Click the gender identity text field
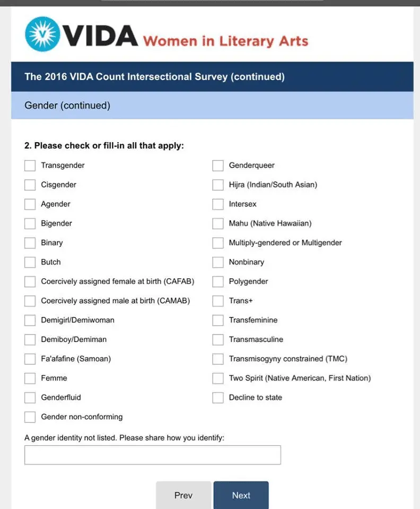The image size is (420, 509). [x=153, y=455]
